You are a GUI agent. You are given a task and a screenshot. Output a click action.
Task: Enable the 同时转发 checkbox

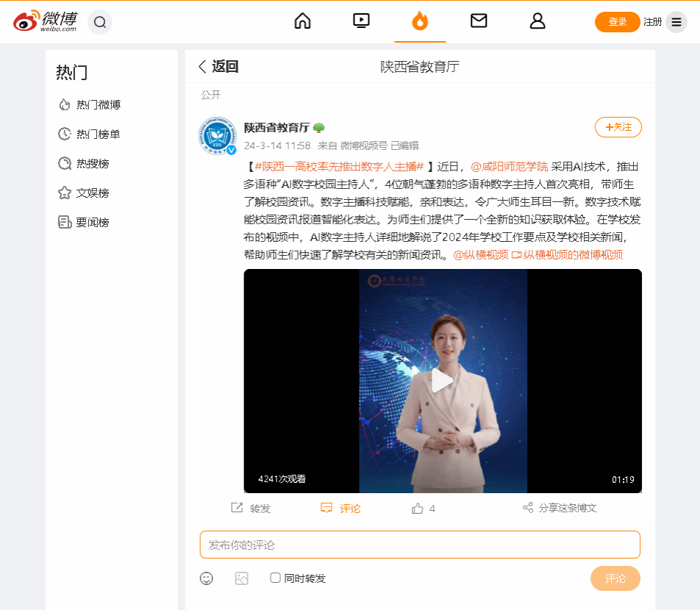tap(276, 578)
